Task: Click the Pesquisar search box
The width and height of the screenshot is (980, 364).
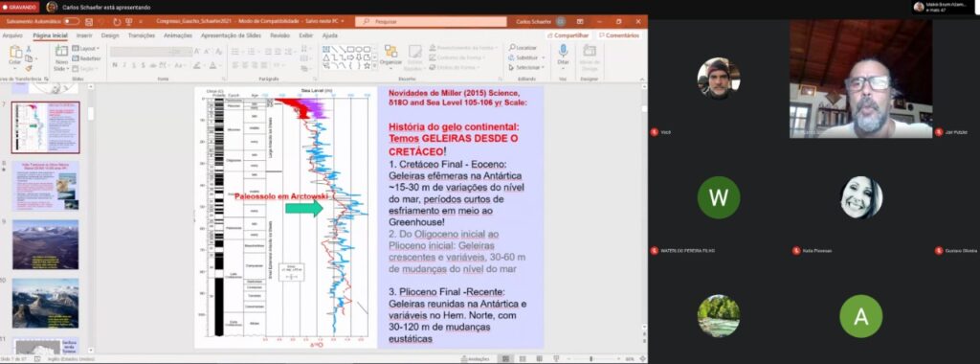Action: 432,21
